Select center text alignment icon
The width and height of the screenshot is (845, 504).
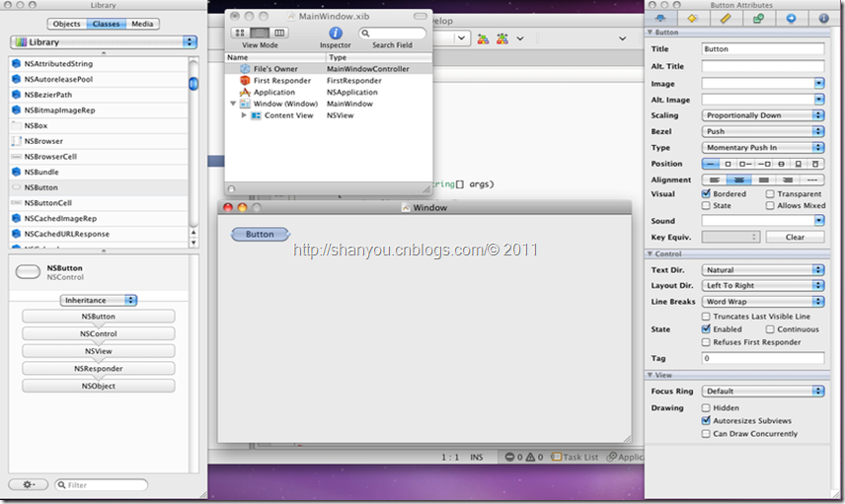738,180
